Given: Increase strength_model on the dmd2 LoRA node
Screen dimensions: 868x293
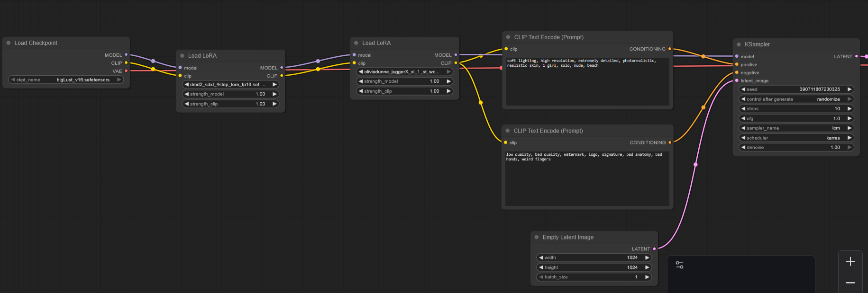Looking at the screenshot, I should (x=274, y=94).
